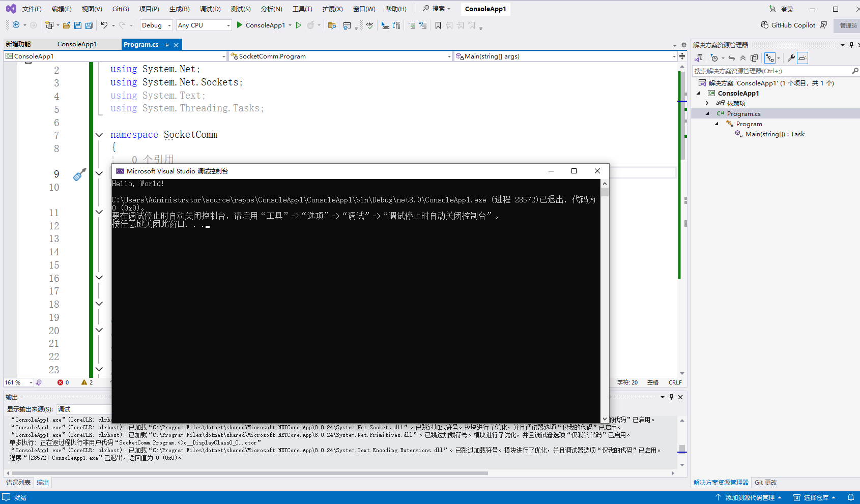Image resolution: width=860 pixels, height=504 pixels.
Task: Open the 工具(T) menu
Action: tap(302, 9)
